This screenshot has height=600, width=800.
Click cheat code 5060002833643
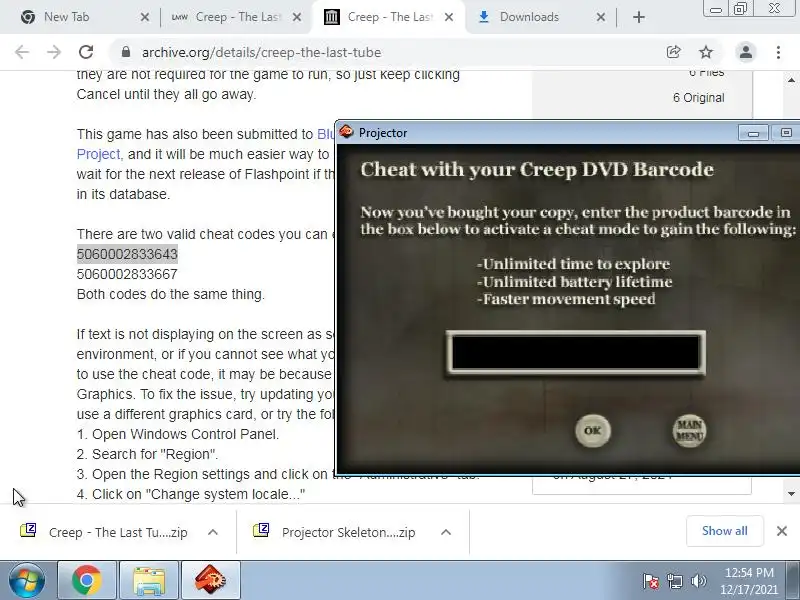(x=127, y=254)
